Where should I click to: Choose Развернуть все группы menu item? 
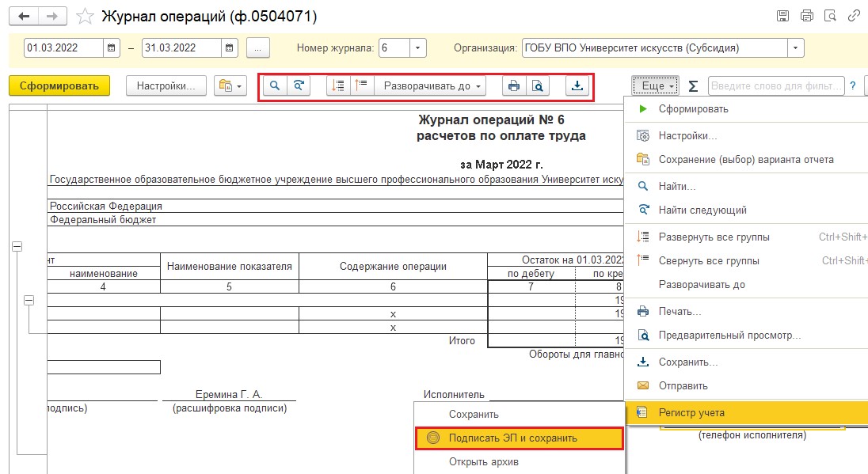click(x=746, y=237)
